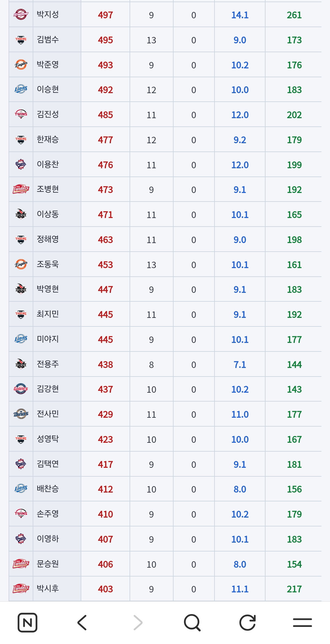330x644 pixels.
Task: Open the hamburger menu icon
Action: pyautogui.click(x=302, y=622)
